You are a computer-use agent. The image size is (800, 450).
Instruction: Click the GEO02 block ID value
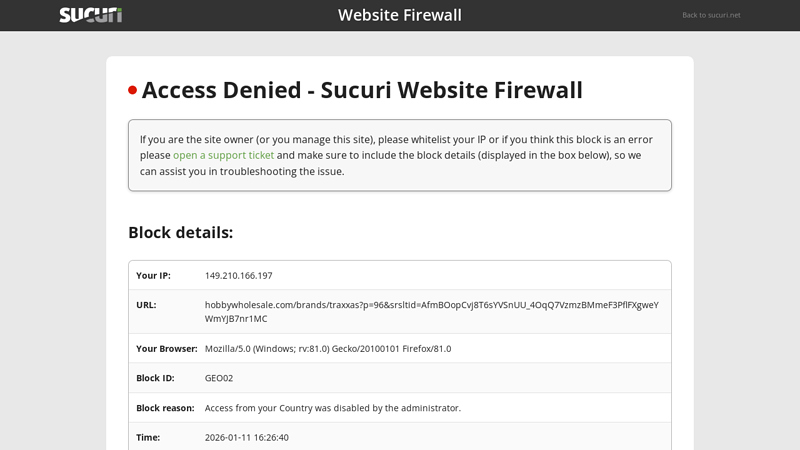pyautogui.click(x=219, y=378)
